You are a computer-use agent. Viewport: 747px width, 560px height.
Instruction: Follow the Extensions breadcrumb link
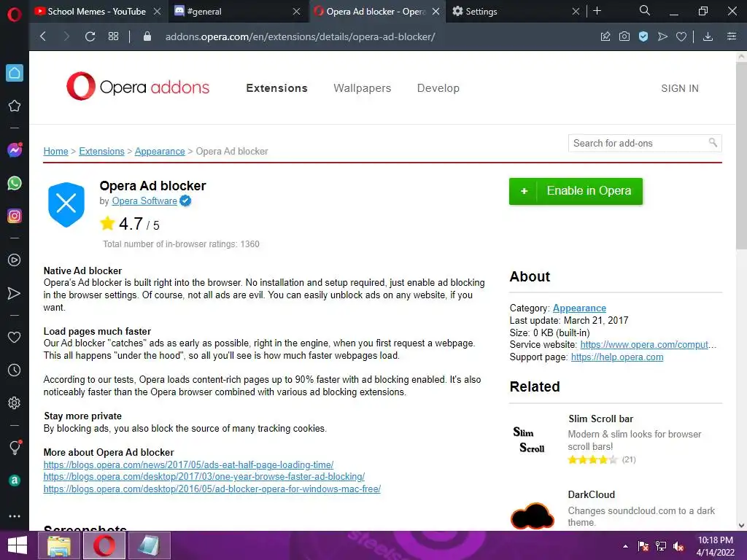101,152
